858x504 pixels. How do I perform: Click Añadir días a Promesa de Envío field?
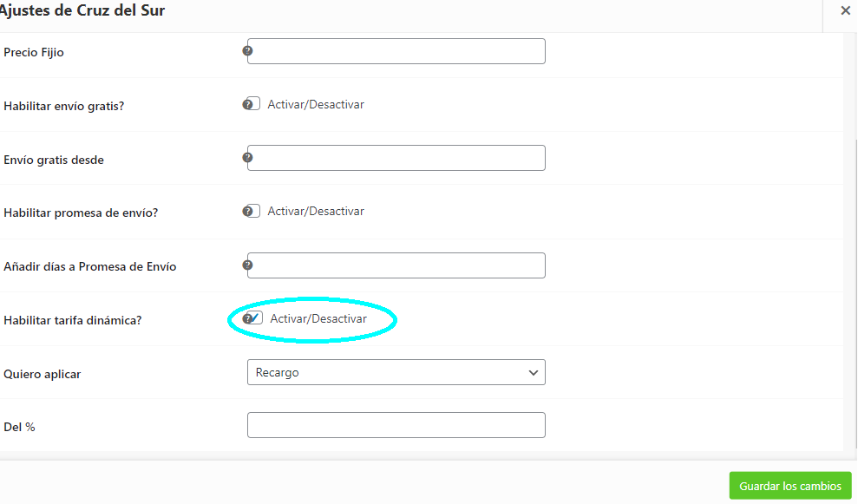click(x=397, y=265)
